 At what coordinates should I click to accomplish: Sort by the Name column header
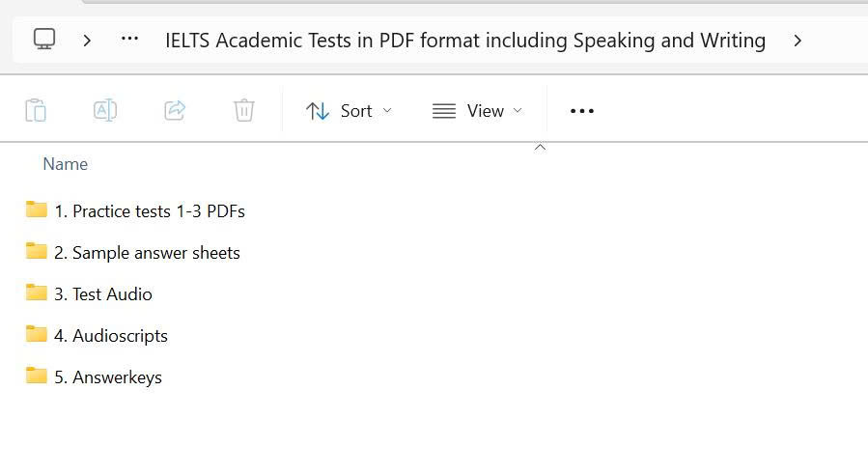pyautogui.click(x=66, y=164)
